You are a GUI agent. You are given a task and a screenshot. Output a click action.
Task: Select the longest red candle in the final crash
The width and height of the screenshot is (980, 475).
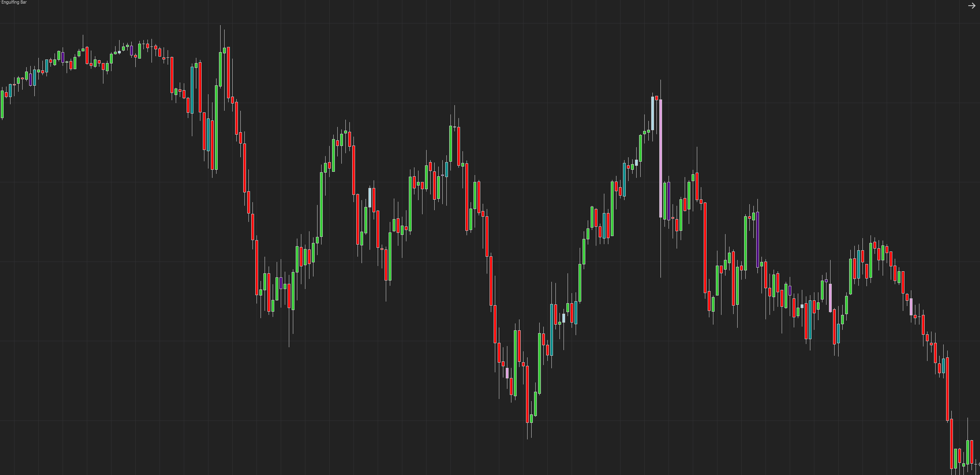[947, 389]
